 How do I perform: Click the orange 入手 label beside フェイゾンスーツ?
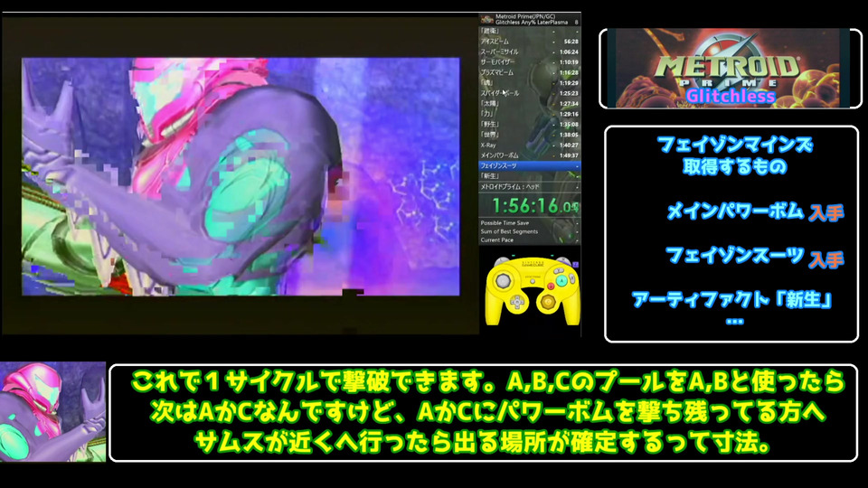click(x=826, y=259)
